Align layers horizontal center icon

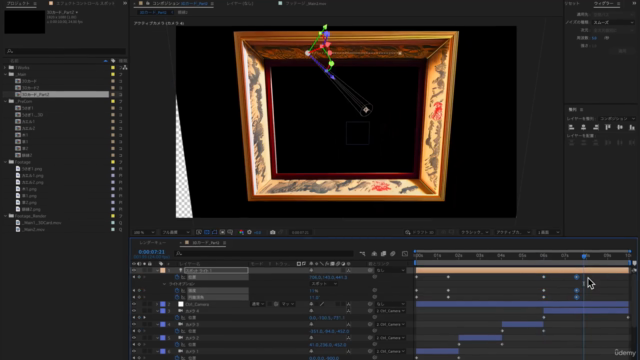(x=583, y=127)
